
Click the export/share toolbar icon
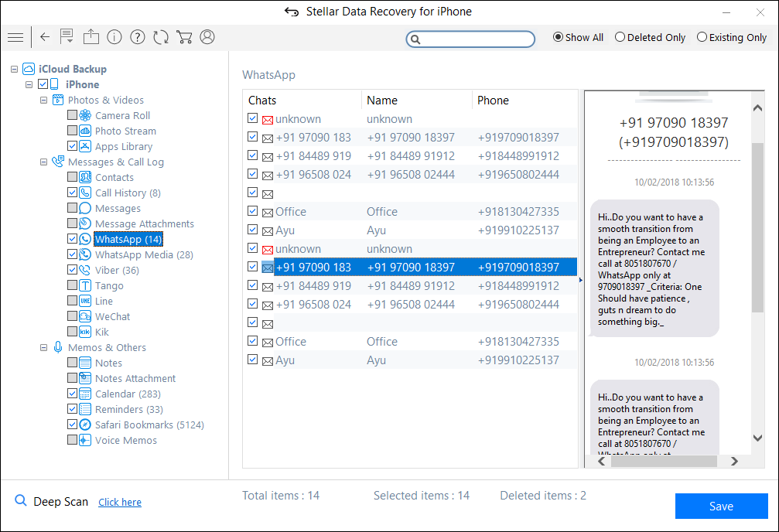[x=91, y=37]
